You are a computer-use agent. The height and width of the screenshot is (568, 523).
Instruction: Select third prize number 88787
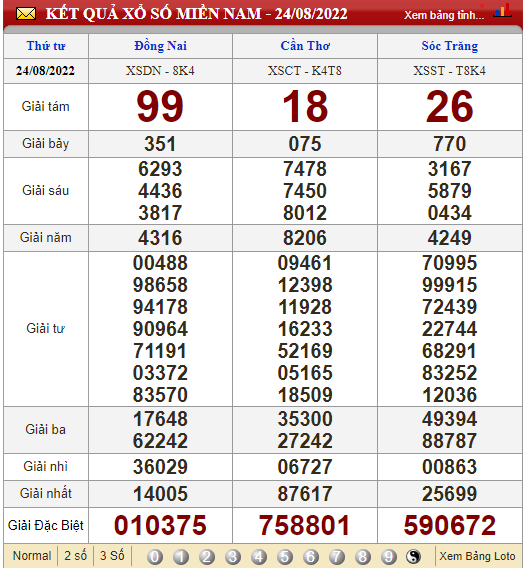click(x=449, y=441)
